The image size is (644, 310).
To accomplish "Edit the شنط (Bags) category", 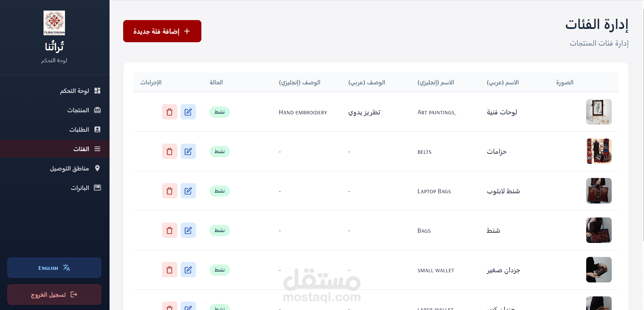I will 188,230.
